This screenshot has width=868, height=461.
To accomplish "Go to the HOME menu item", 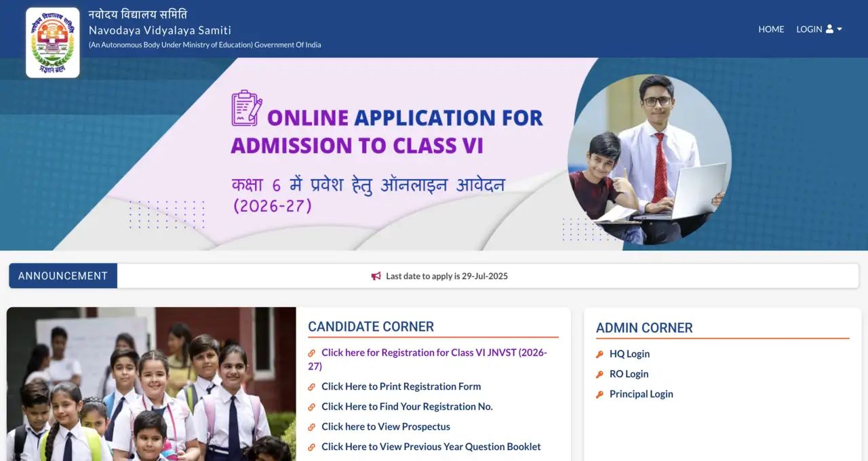I will [771, 29].
